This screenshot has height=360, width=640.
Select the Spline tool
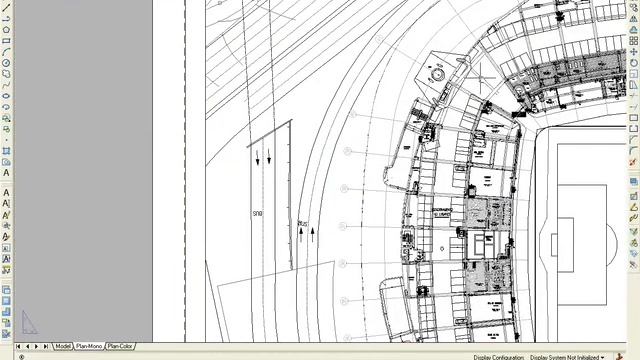pyautogui.click(x=6, y=85)
